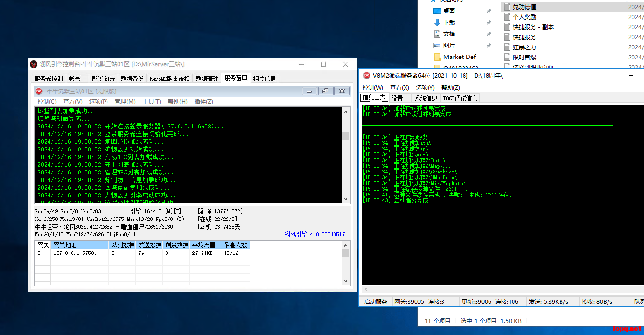This screenshot has height=335, width=644.
Task: Click the gateway table's scroll up arrow
Action: point(346,245)
